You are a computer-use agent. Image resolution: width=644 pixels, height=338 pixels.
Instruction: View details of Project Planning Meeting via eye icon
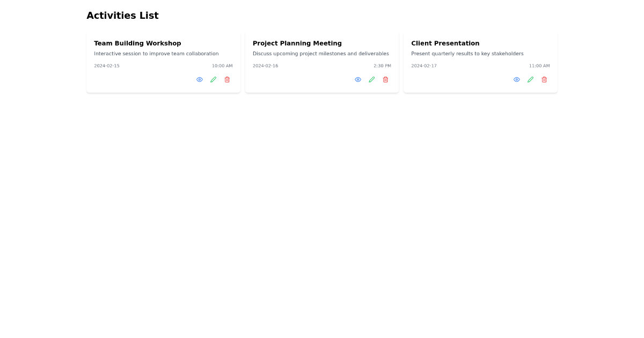pyautogui.click(x=357, y=79)
